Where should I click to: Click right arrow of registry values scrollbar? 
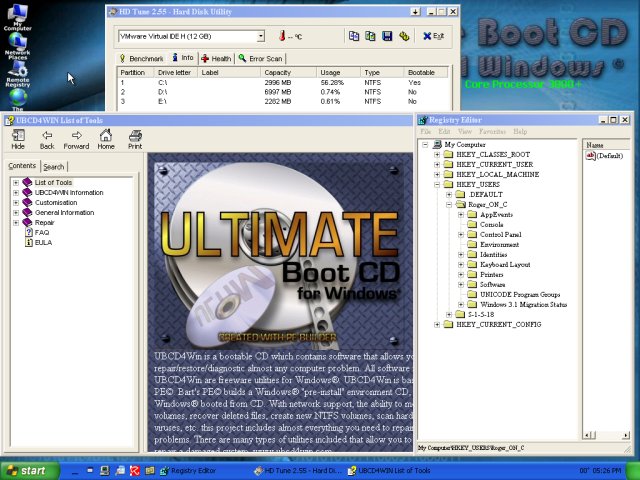coord(626,436)
